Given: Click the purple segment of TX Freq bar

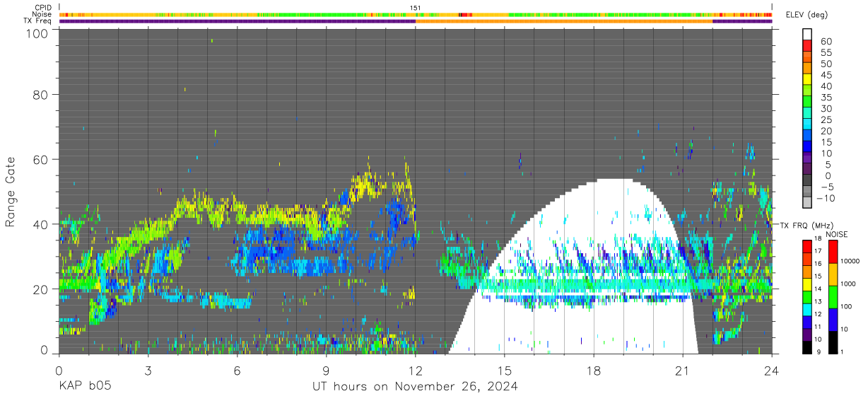Looking at the screenshot, I should pos(237,21).
